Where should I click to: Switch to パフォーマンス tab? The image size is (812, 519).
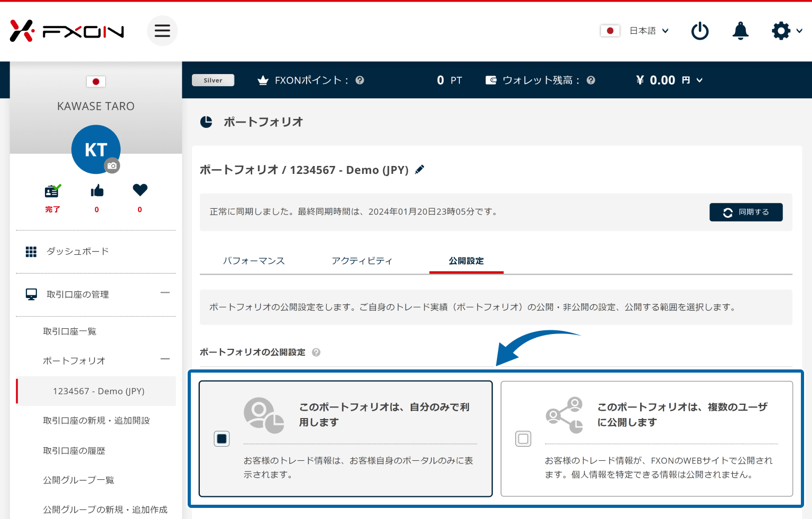[254, 261]
